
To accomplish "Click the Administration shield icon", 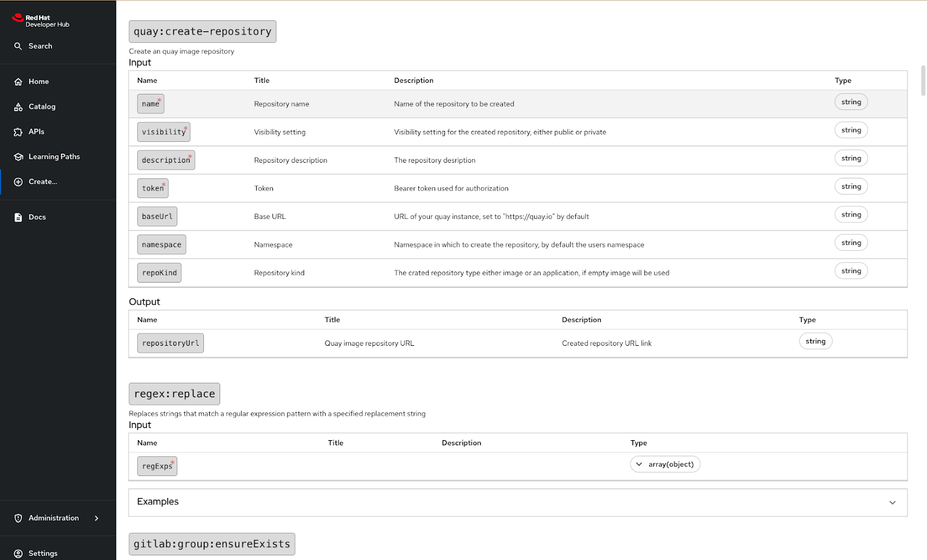I will tap(18, 518).
